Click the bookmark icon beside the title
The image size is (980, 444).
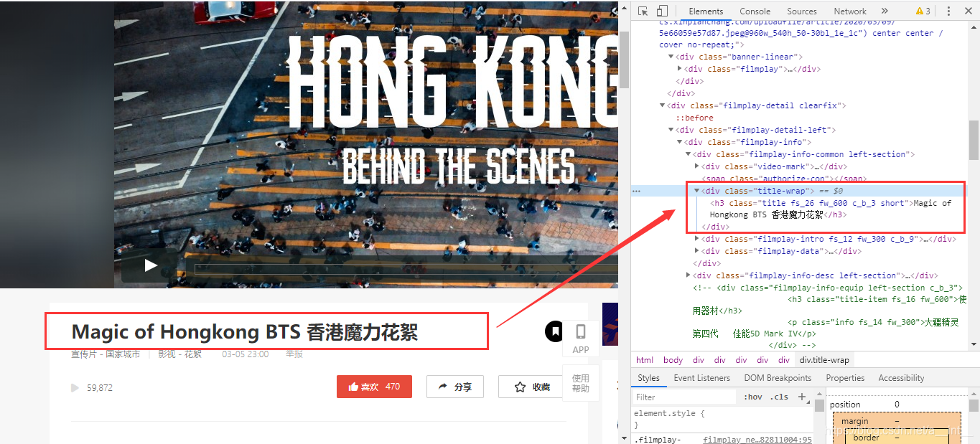pos(555,331)
